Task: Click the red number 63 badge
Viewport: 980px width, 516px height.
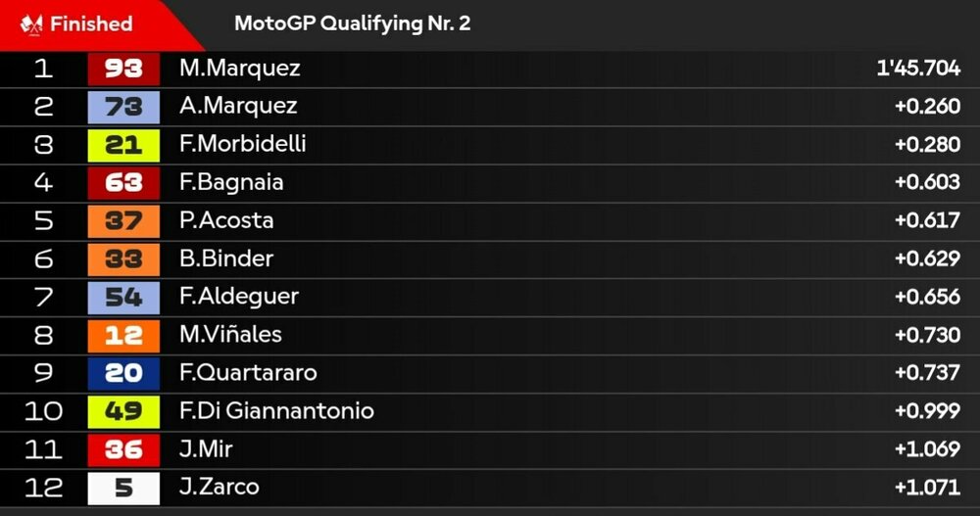Action: 123,183
